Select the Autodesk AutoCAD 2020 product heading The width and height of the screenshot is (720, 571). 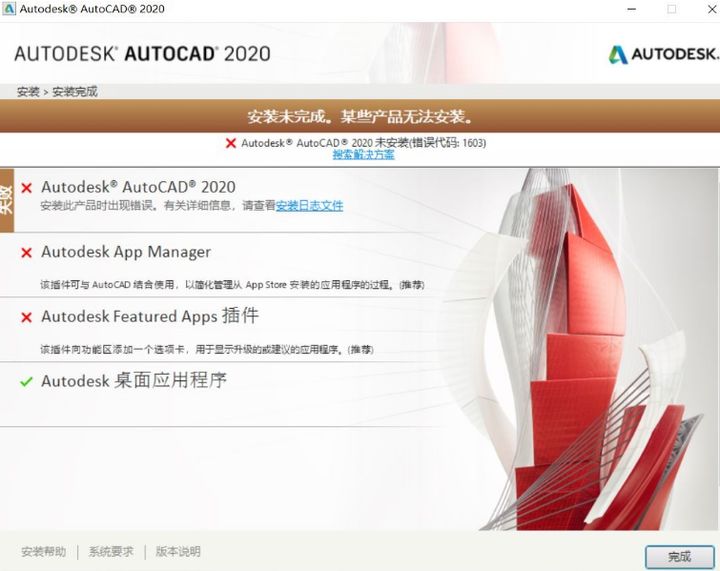coord(138,187)
